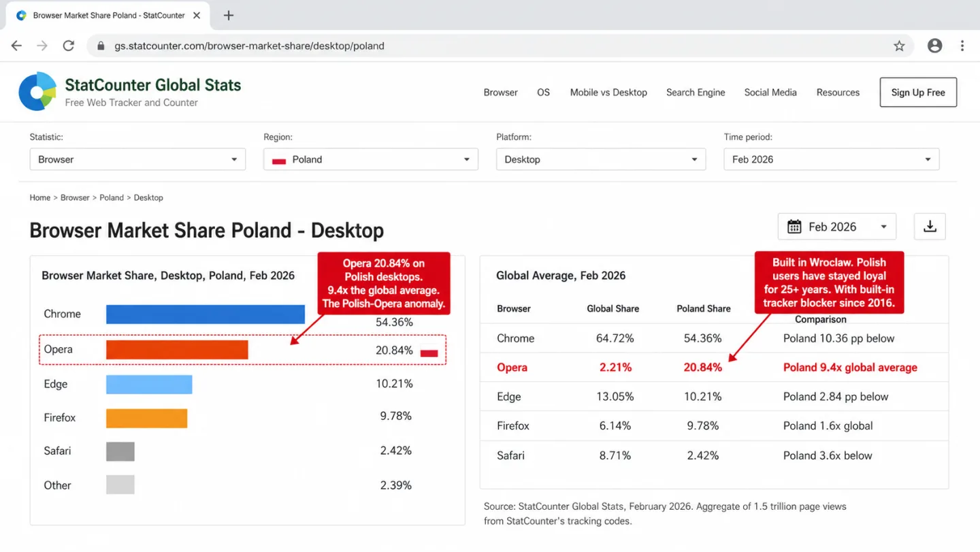The height and width of the screenshot is (552, 980).
Task: Open the Time period dropdown
Action: pos(832,159)
